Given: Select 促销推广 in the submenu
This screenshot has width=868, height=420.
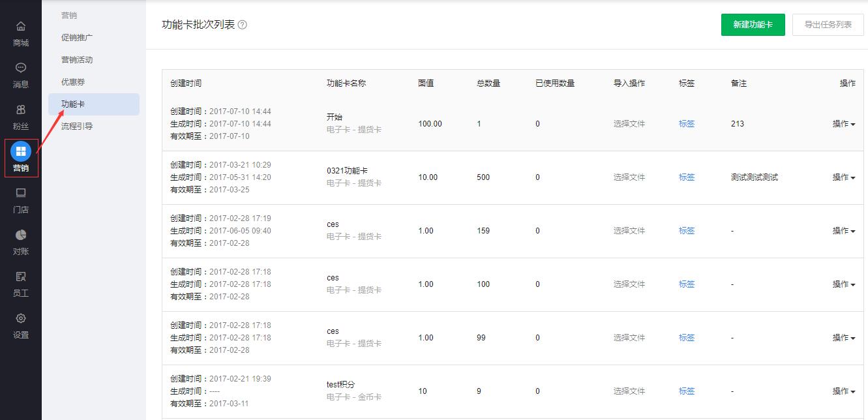Looking at the screenshot, I should (77, 37).
